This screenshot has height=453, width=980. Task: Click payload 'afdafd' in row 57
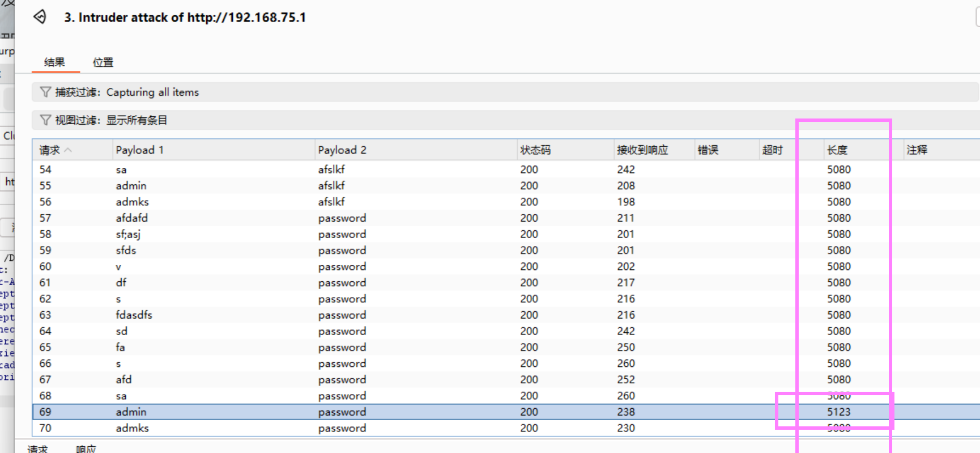coord(131,218)
